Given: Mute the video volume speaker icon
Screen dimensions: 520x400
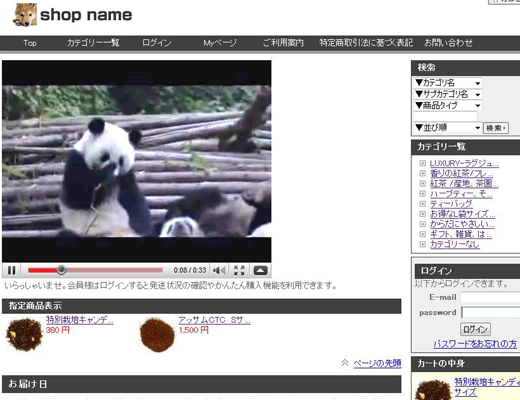Looking at the screenshot, I should [219, 270].
